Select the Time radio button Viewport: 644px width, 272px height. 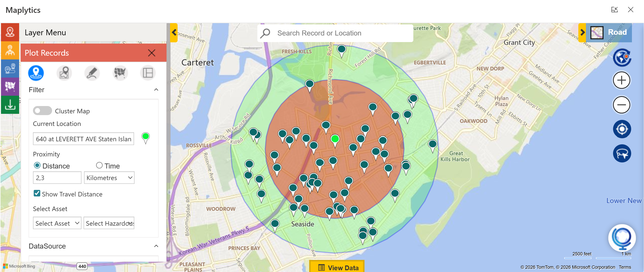point(99,165)
